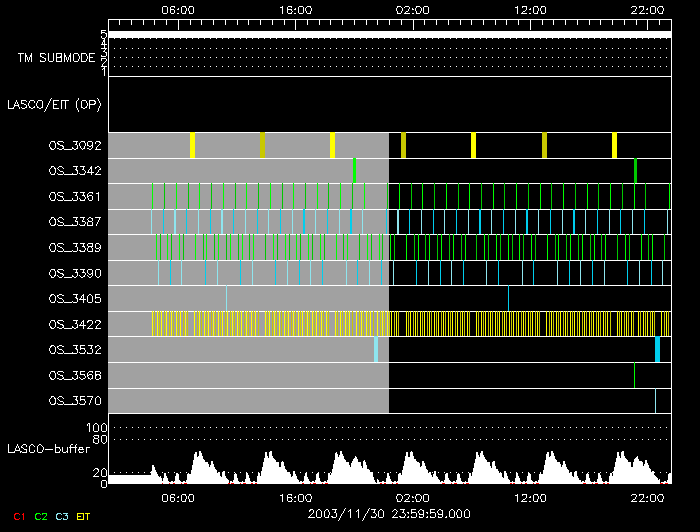Viewport: 700px width, 532px height.
Task: Click green marker in gray OS_3342 area
Action: click(x=354, y=171)
